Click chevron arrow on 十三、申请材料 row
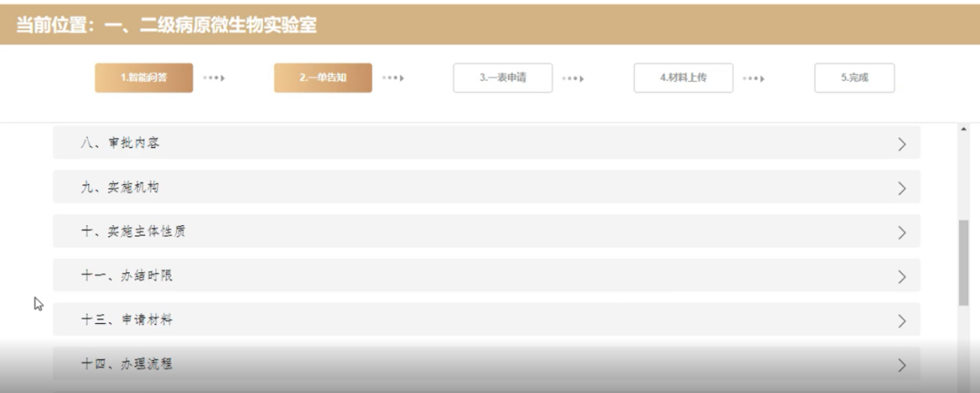Viewport: 980px width, 393px height. [x=901, y=320]
